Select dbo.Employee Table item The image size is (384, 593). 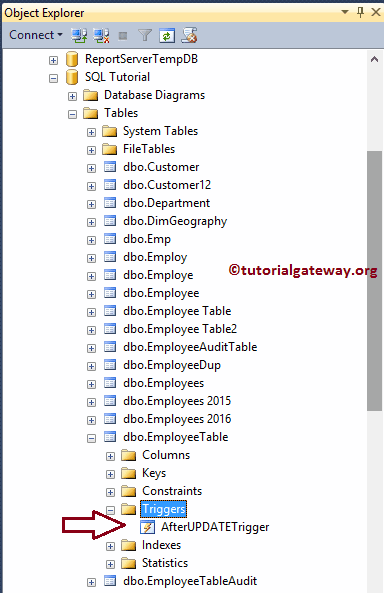pos(177,311)
